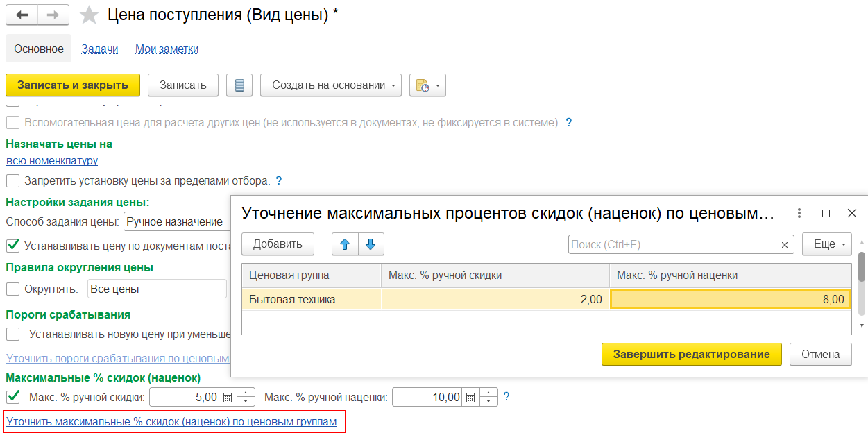Open calculator for Макс. % ручной скидки
This screenshot has height=433, width=868.
[x=228, y=398]
